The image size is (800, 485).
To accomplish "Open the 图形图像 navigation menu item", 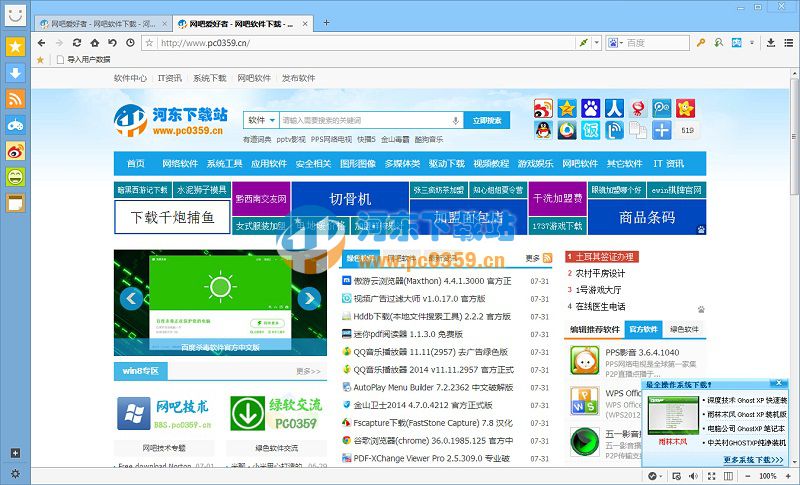I will (x=358, y=164).
